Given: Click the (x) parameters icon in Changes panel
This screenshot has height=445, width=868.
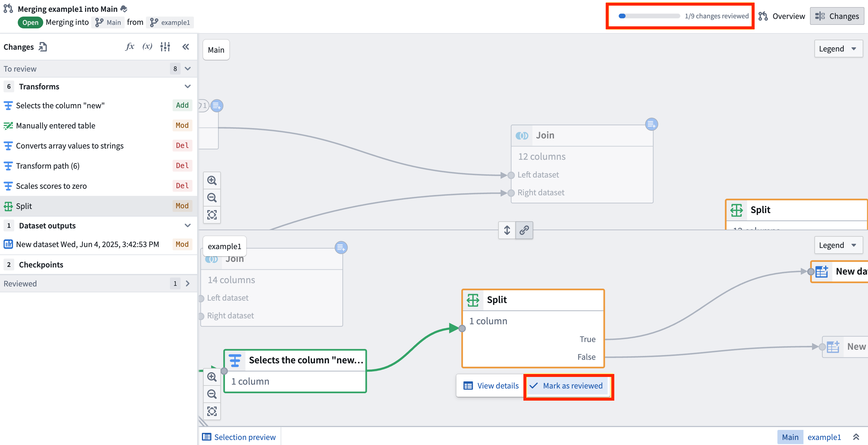Looking at the screenshot, I should [x=147, y=47].
